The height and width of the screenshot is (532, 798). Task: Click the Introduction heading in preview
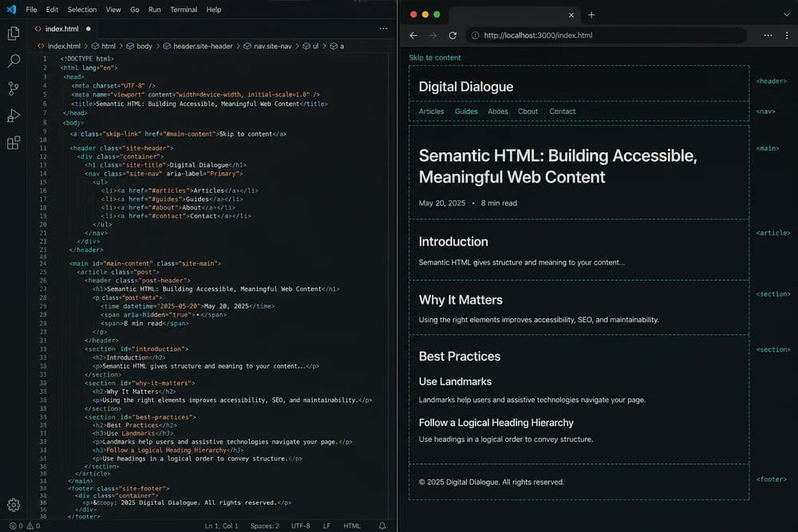coord(453,242)
